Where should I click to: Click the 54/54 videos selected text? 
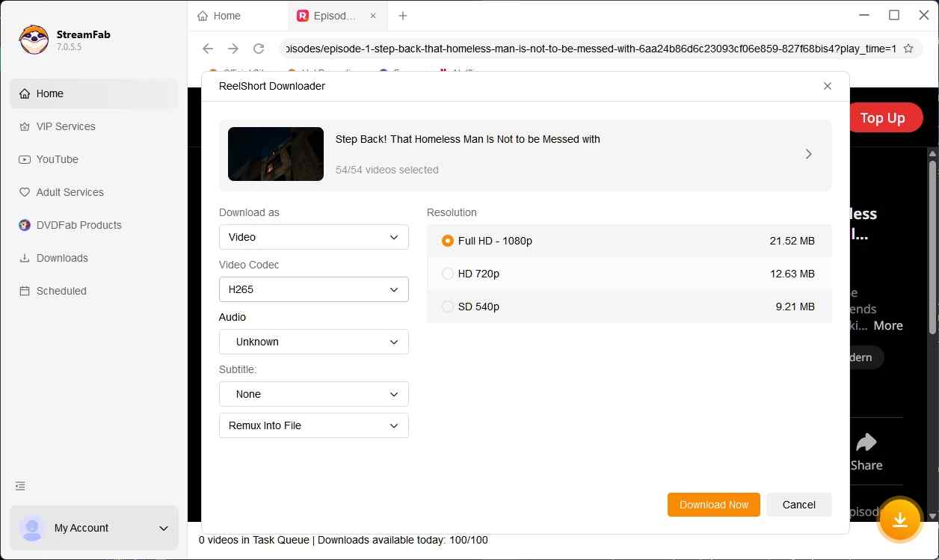point(387,170)
